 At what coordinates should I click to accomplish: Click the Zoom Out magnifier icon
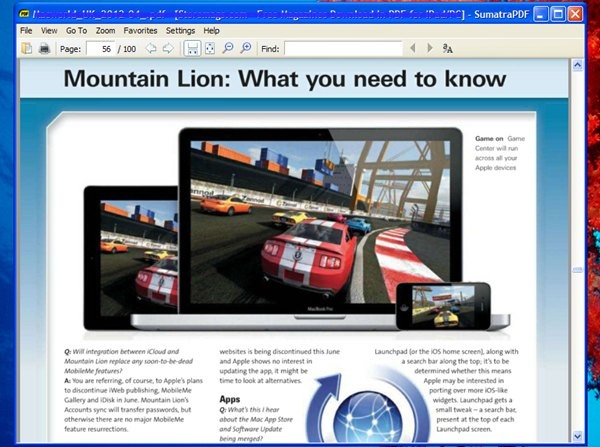click(229, 48)
